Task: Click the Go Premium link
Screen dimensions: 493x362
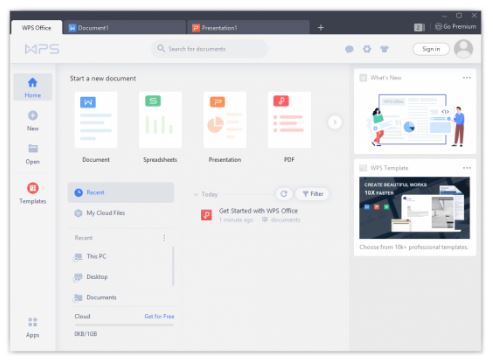Action: [456, 27]
